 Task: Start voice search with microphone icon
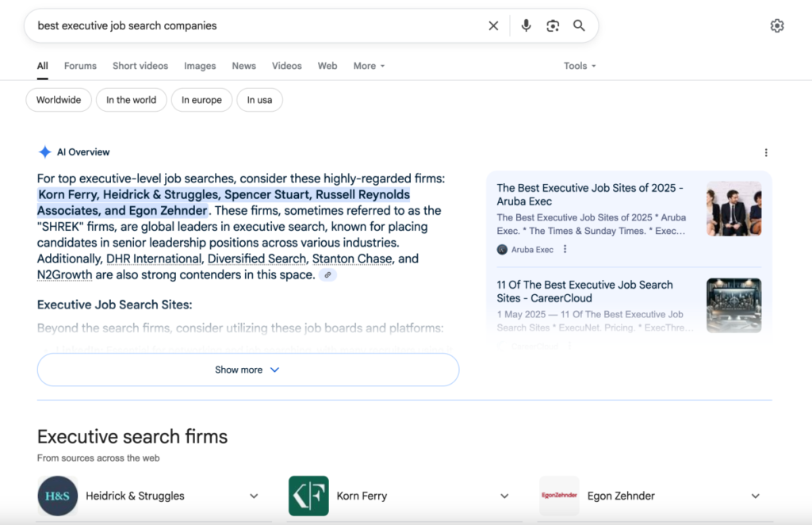coord(526,25)
